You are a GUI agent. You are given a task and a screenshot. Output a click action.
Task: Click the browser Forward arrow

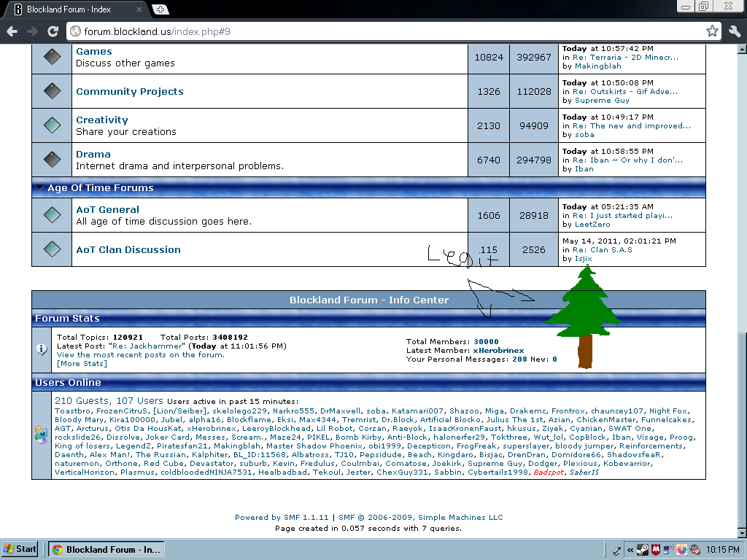coord(32,31)
